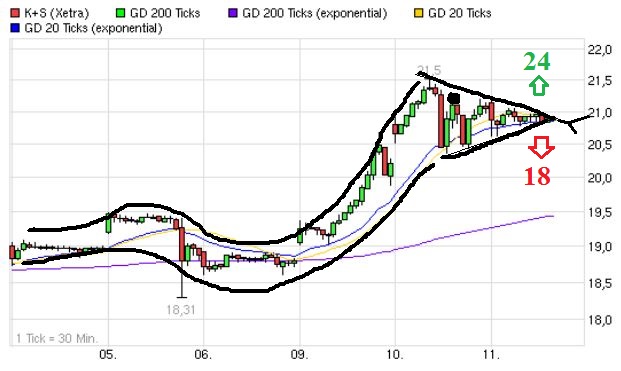
Task: Click the green GD 200 Ticks legend swatch
Action: (x=121, y=13)
